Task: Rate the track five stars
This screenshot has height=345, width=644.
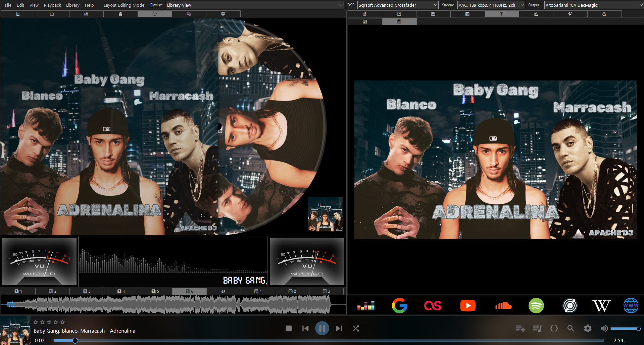Action: (x=62, y=322)
